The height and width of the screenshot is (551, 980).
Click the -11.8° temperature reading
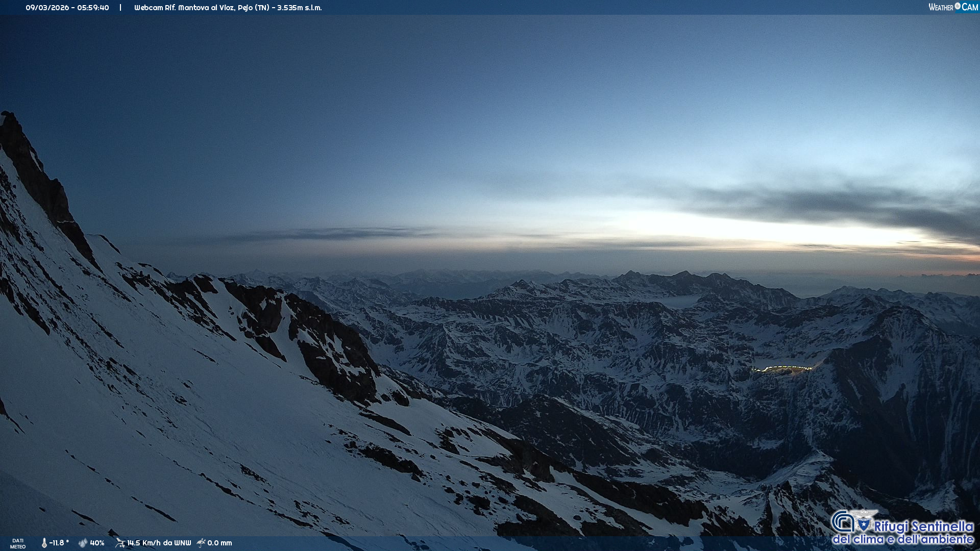pos(59,543)
